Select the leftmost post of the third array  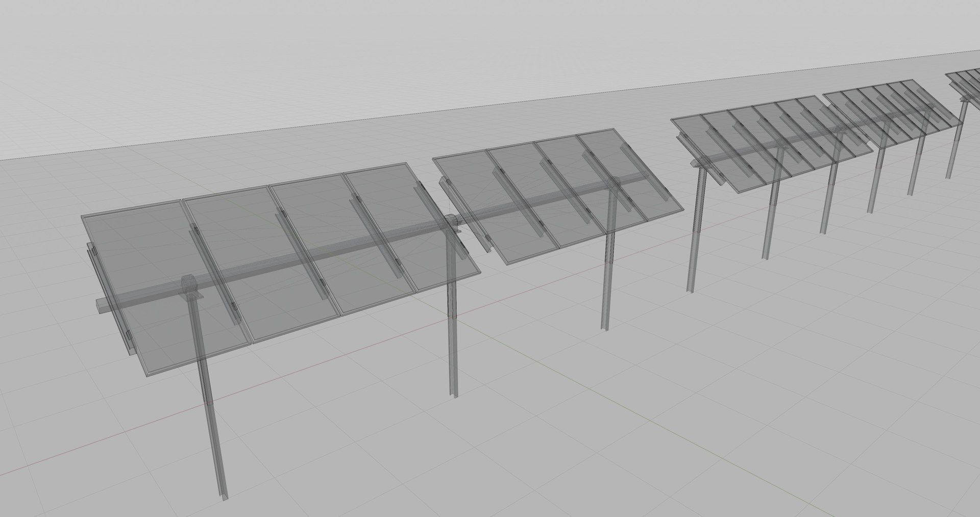[697, 230]
